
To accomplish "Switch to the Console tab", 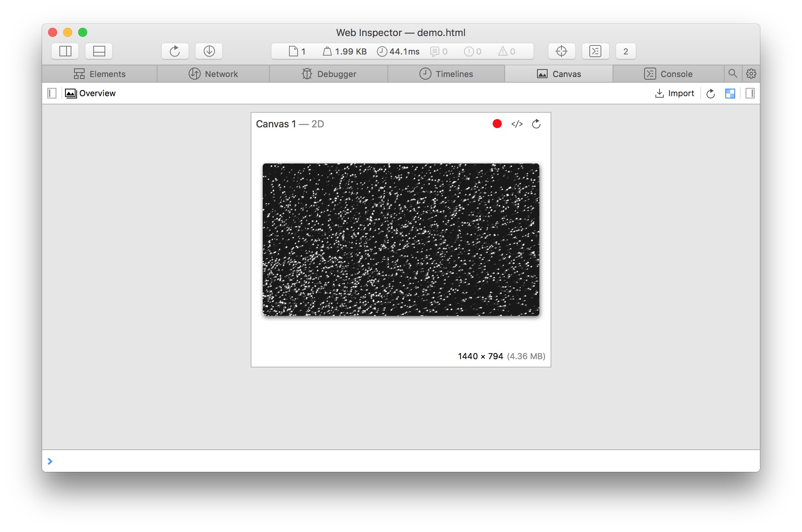I will click(668, 74).
